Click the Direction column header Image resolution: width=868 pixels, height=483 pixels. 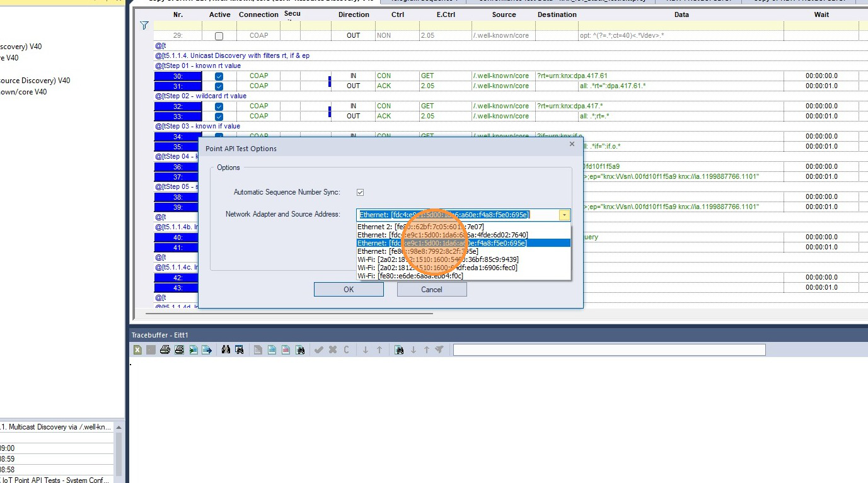[354, 14]
